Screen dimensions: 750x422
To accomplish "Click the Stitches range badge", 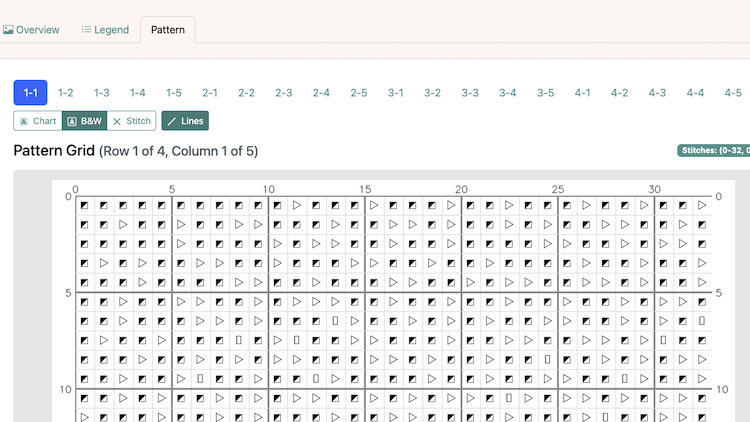I will [x=713, y=151].
